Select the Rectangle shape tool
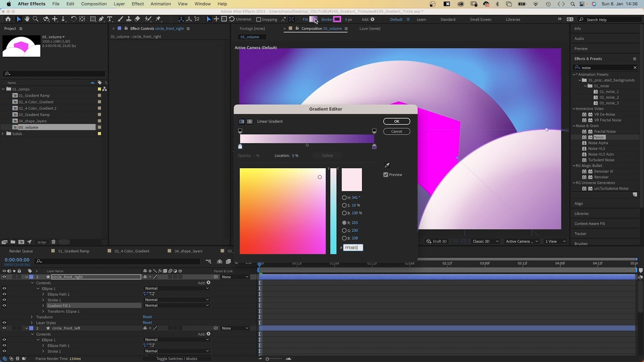Viewport: 644px width, 362px height. (93, 19)
